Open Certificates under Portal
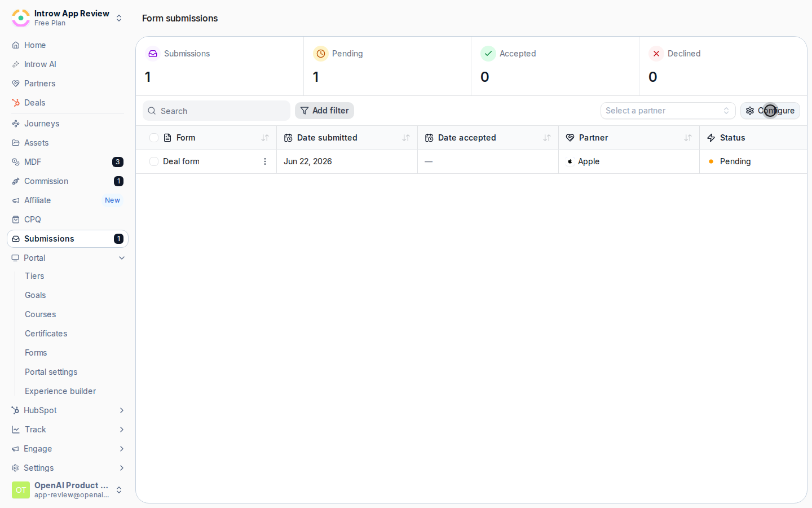The height and width of the screenshot is (508, 812). click(46, 334)
